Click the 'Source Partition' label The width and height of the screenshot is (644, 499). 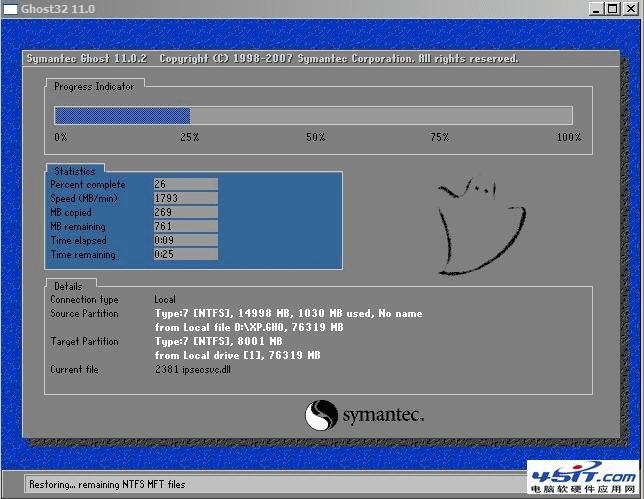coord(84,313)
